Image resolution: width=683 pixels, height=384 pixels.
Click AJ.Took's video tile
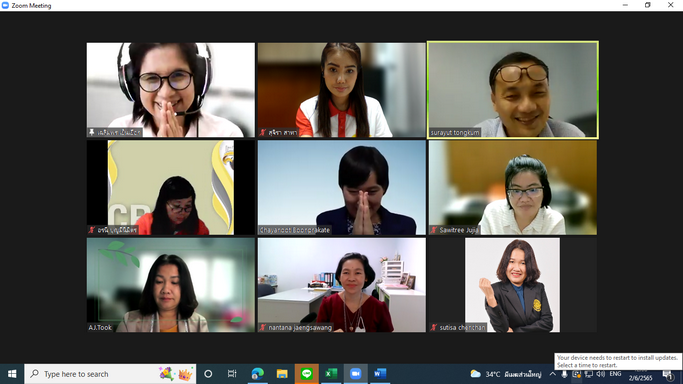(171, 285)
